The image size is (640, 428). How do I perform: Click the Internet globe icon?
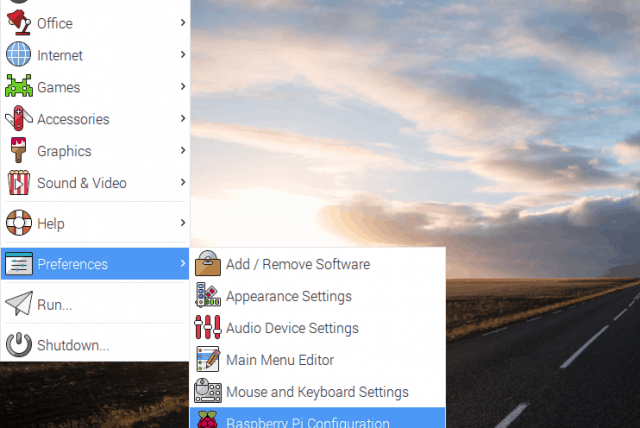pos(18,55)
